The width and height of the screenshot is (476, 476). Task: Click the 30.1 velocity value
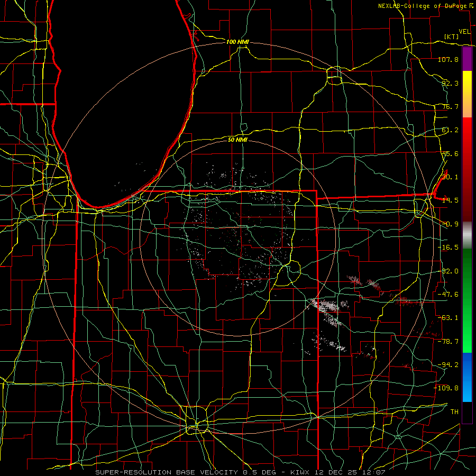450,177
